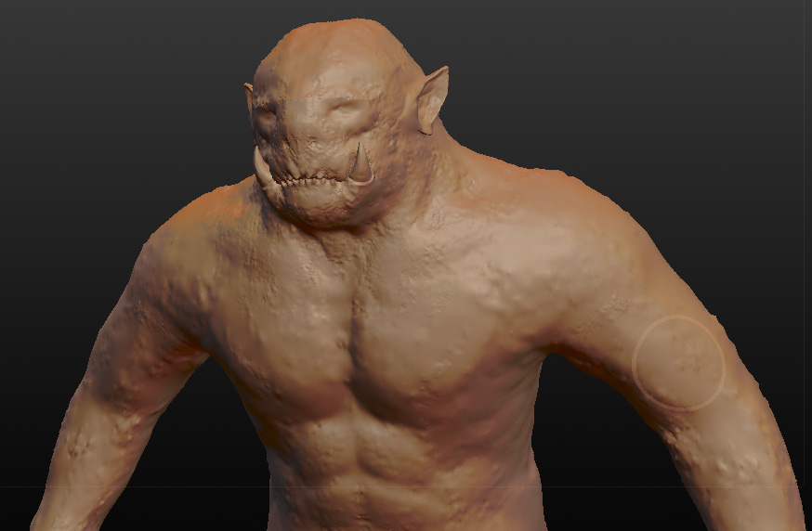This screenshot has height=531, width=812.
Task: Click the top of the creature's bald head
Action: click(x=325, y=42)
